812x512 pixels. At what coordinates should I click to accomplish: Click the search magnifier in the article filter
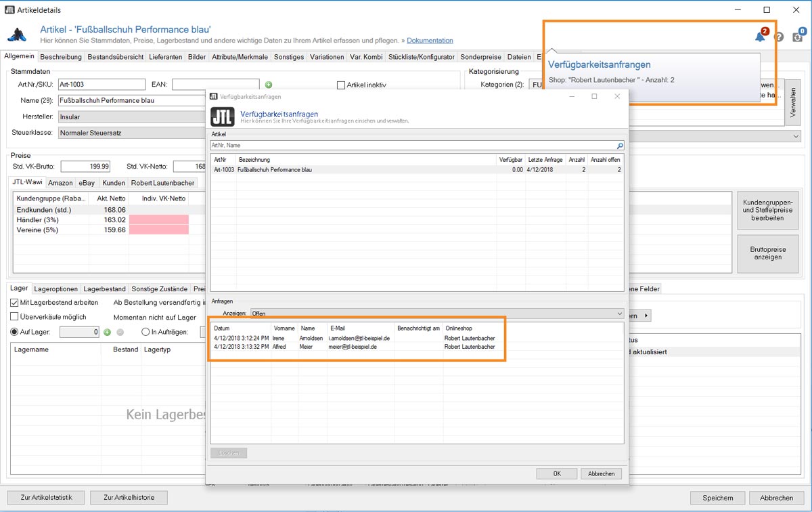620,146
